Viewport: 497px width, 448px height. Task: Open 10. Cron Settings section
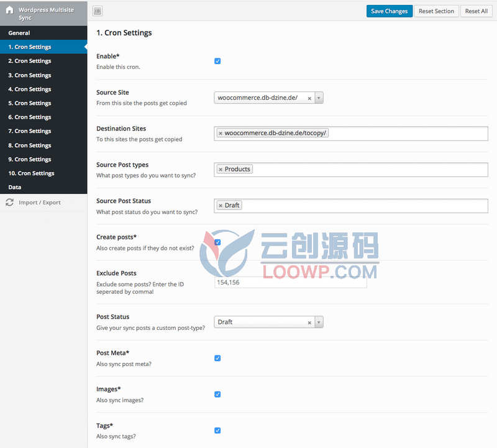pos(43,173)
